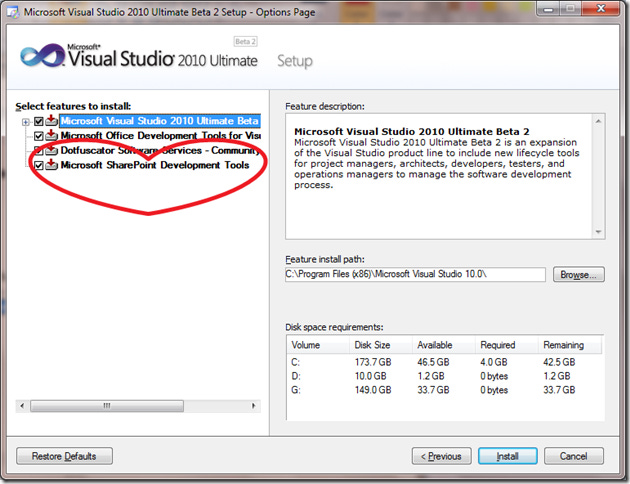This screenshot has height=484, width=630.
Task: Click the Volume column header
Action: point(318,345)
